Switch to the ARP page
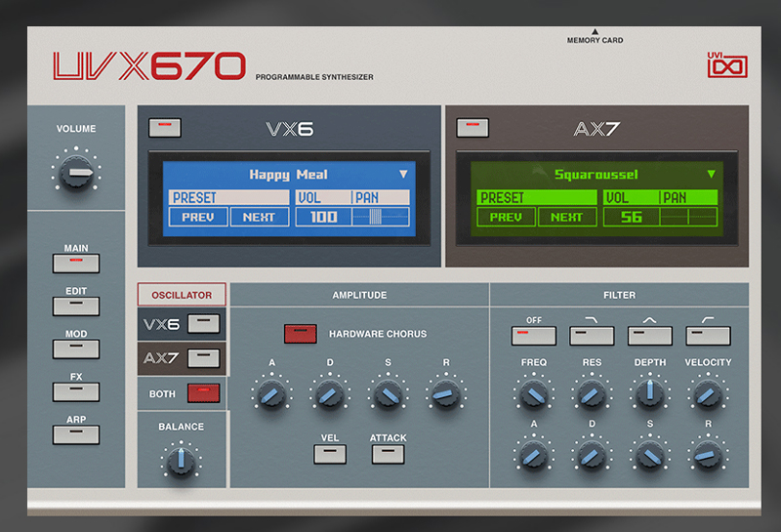Image resolution: width=781 pixels, height=532 pixels. [76, 434]
